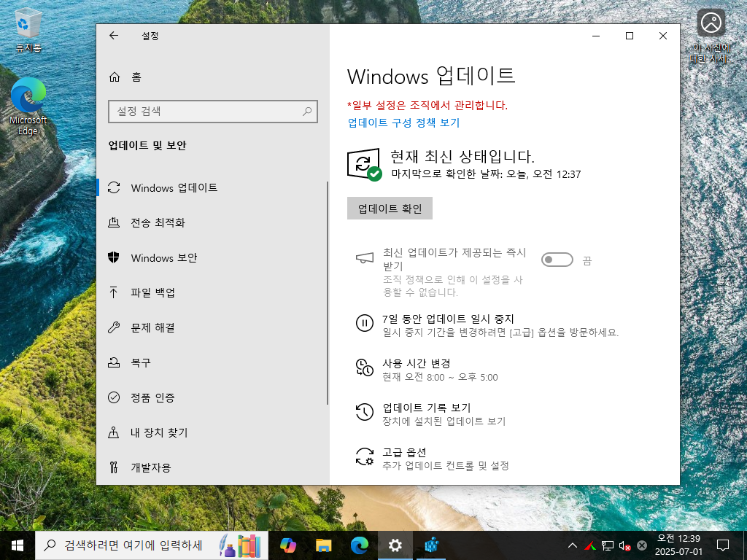Click the red triangle tray icon
The height and width of the screenshot is (560, 747).
coord(590,545)
